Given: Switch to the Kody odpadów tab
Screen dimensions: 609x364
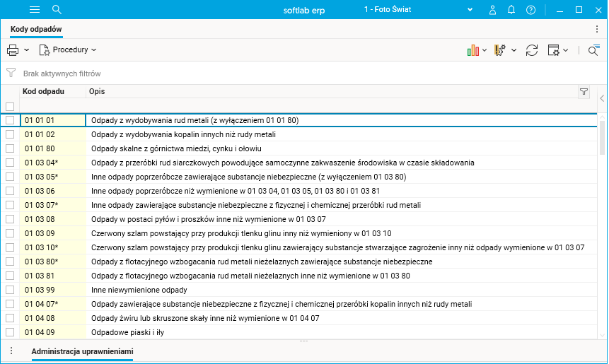Looking at the screenshot, I should [x=36, y=29].
